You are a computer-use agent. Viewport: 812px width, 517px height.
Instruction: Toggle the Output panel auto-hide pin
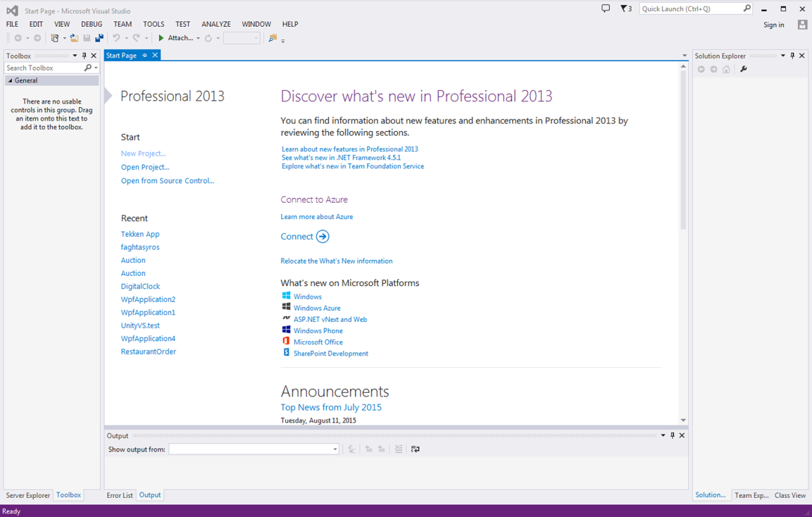click(673, 436)
